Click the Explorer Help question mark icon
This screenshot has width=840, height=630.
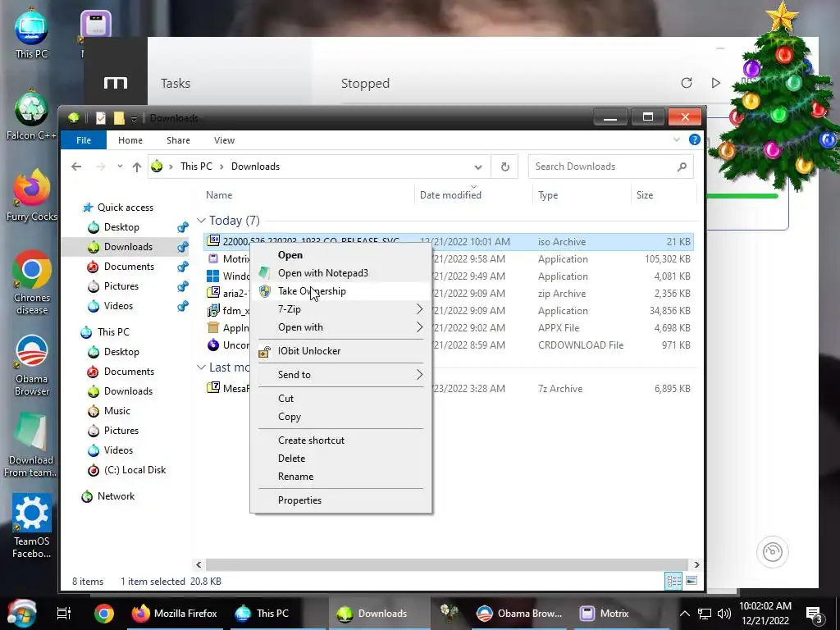[694, 139]
